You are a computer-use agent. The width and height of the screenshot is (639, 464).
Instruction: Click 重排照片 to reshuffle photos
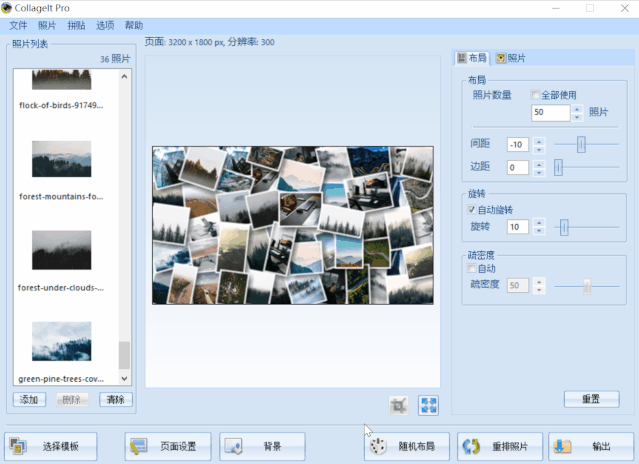500,446
